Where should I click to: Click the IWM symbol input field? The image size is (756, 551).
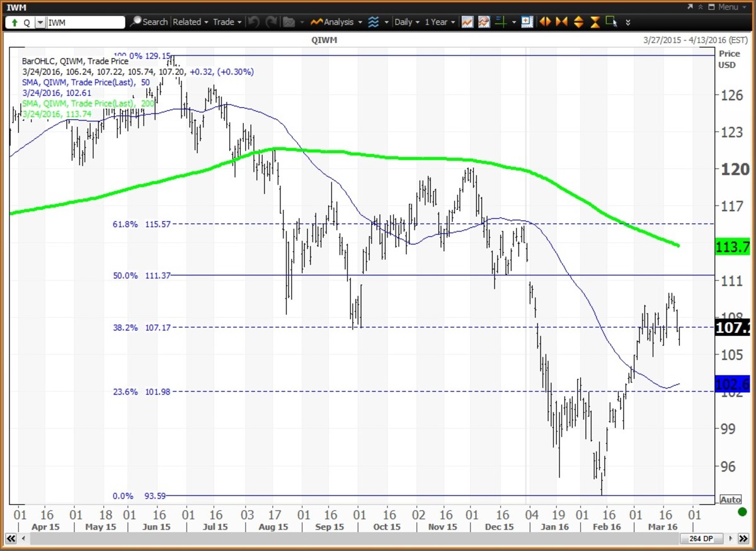coord(86,22)
